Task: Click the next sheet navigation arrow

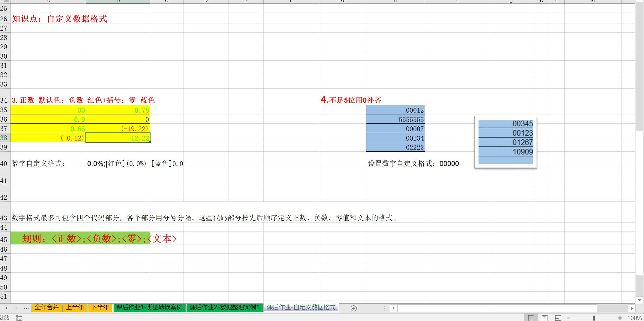Action: coord(16,308)
